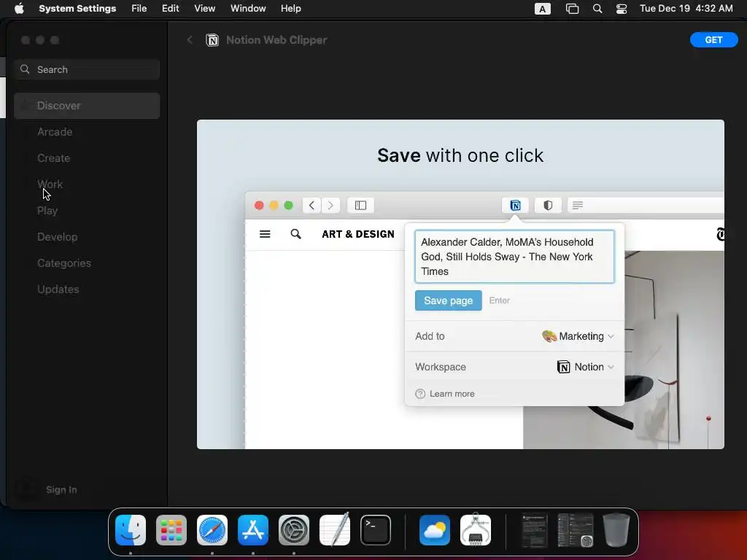Click the magnifier icon in the sidebar search
Screen dimensions: 747x560
click(x=25, y=69)
